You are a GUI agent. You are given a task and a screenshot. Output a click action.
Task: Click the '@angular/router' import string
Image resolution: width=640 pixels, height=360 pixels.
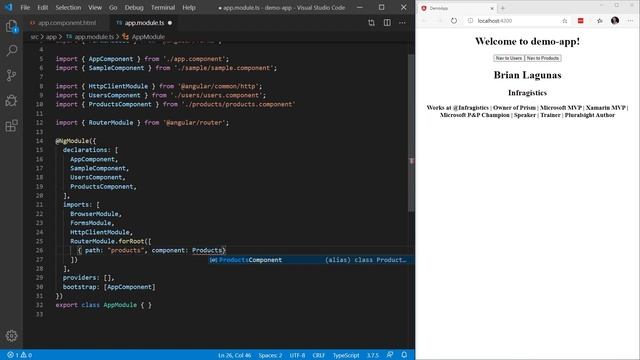195,122
